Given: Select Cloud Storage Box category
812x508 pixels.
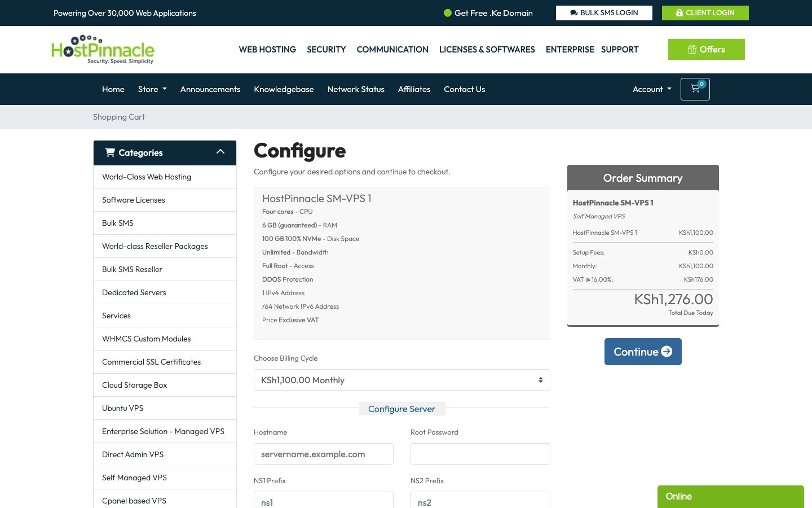Looking at the screenshot, I should [165, 385].
